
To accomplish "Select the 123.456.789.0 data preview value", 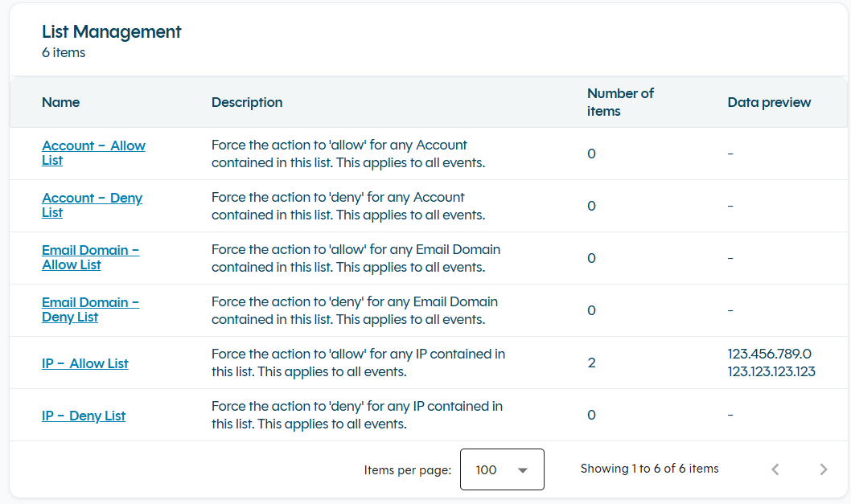I will tap(770, 354).
